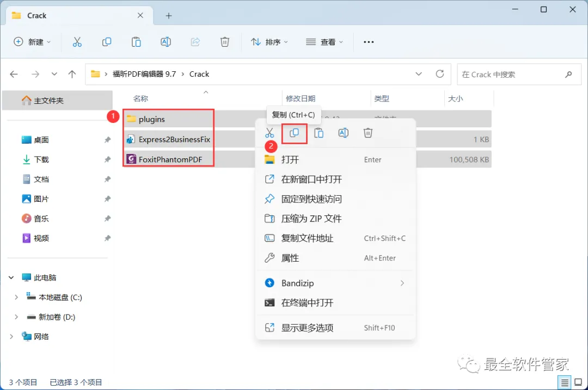The height and width of the screenshot is (390, 588).
Task: Select the plugins folder
Action: click(x=152, y=119)
